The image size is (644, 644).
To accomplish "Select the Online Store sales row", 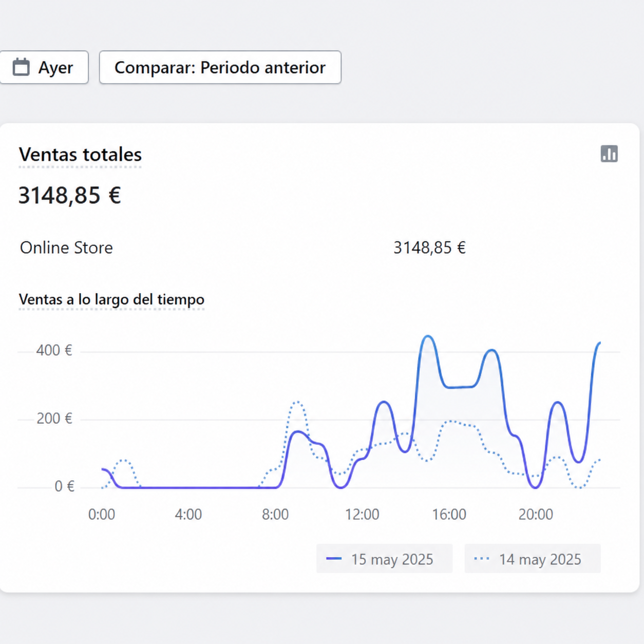I will tap(242, 248).
